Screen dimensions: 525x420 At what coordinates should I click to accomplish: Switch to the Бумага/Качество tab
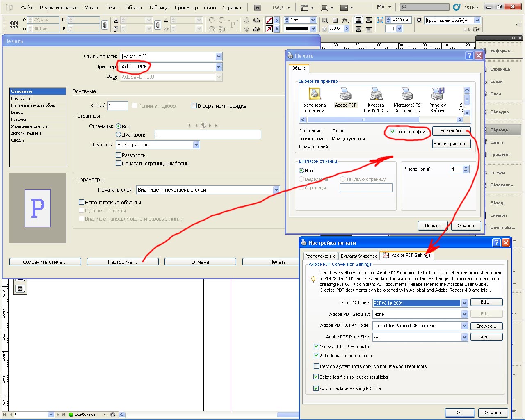[x=359, y=256]
